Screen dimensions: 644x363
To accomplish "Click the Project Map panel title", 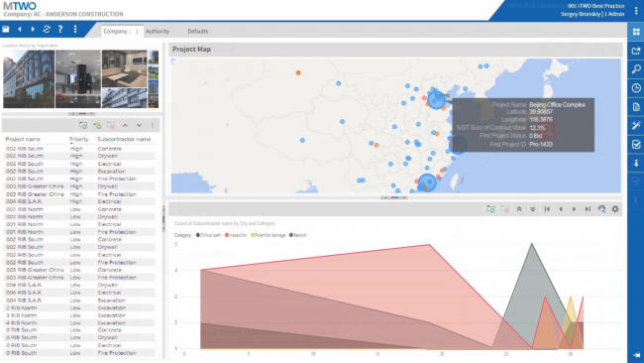I will click(x=191, y=49).
